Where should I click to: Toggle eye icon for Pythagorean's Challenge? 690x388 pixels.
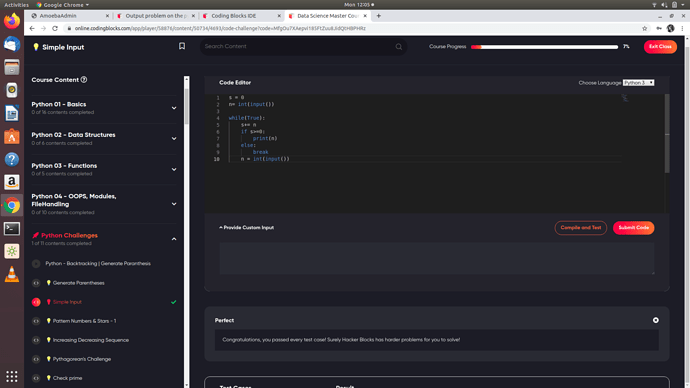(x=36, y=359)
